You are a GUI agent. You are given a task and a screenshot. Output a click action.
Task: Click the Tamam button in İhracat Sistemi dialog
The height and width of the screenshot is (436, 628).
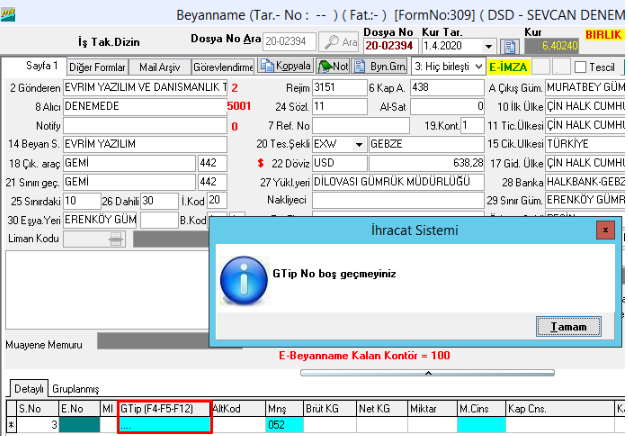tap(568, 327)
